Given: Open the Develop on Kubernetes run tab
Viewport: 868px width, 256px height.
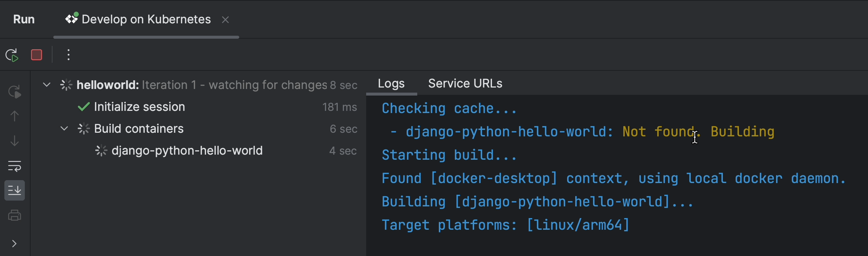Looking at the screenshot, I should (x=146, y=19).
